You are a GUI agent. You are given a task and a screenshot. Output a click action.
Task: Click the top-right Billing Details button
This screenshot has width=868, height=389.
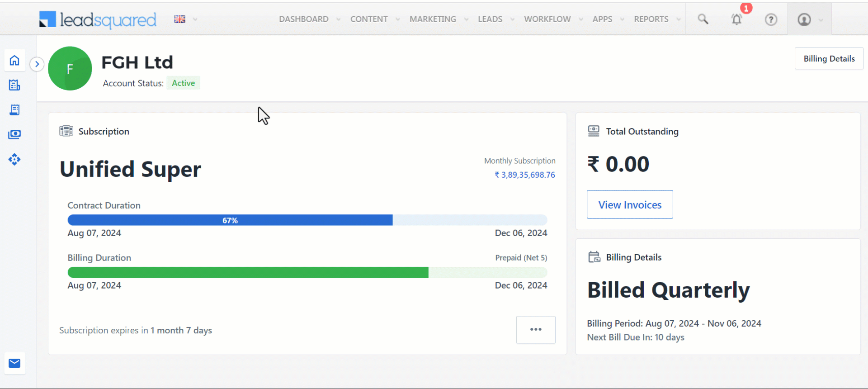click(x=829, y=58)
